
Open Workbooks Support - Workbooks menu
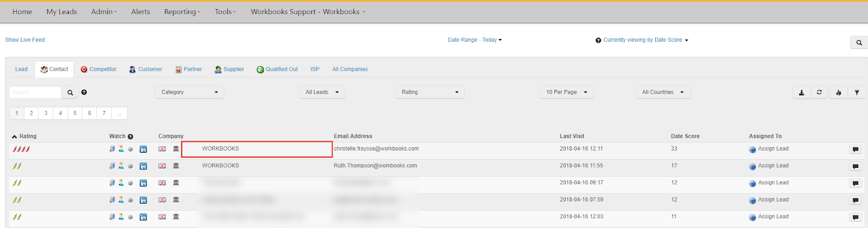pos(308,12)
